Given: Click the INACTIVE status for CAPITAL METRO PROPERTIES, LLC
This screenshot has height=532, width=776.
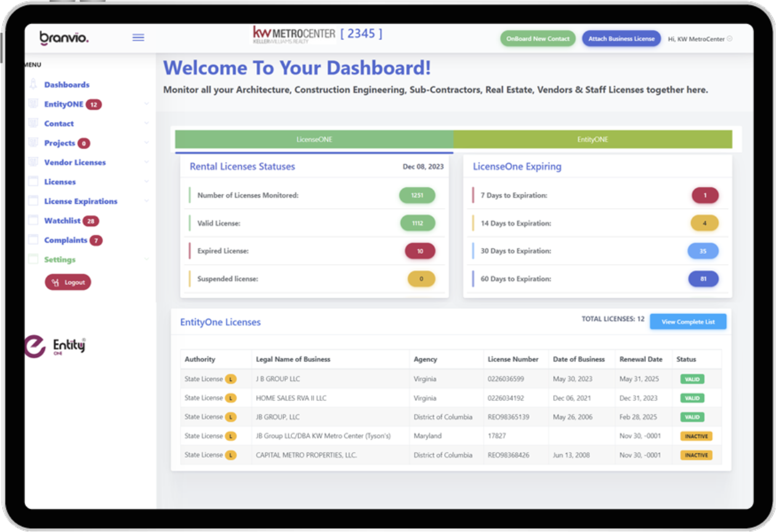Looking at the screenshot, I should click(x=697, y=455).
